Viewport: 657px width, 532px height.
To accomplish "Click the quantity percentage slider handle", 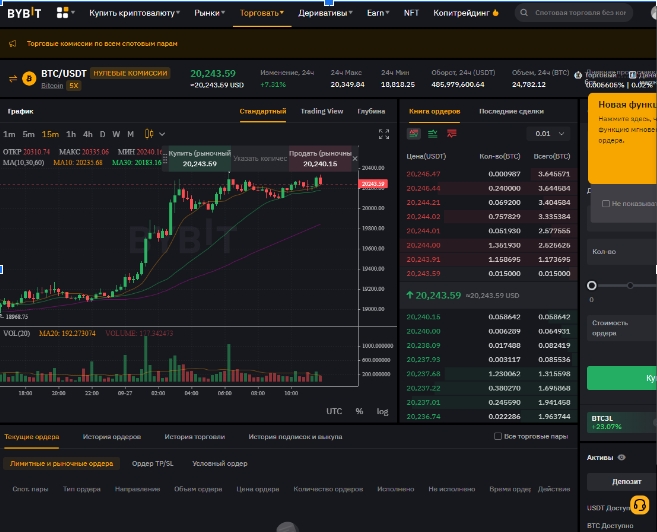I will [x=592, y=286].
